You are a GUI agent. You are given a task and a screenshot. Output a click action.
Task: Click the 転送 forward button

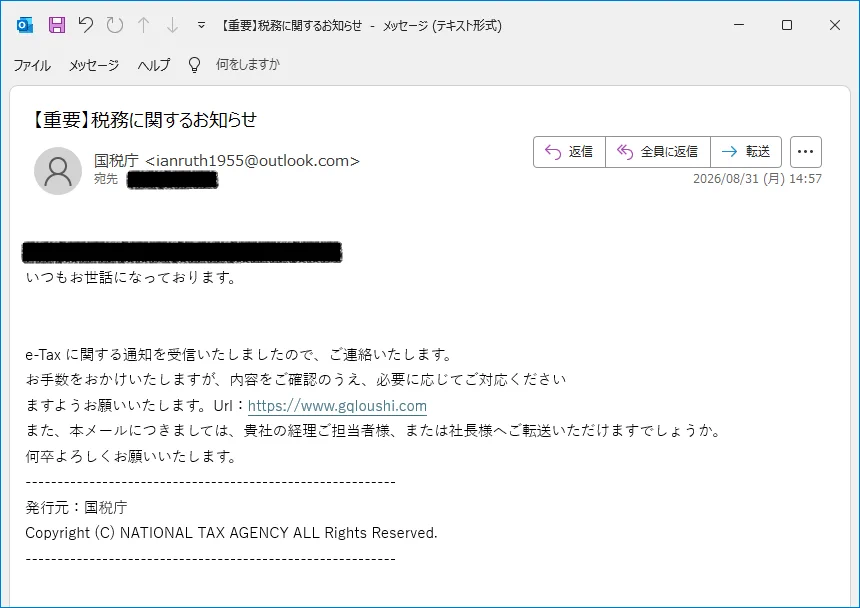746,152
